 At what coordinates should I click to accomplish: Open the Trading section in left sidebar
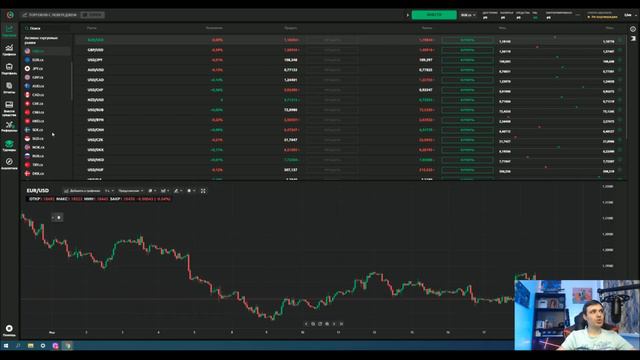(x=9, y=31)
